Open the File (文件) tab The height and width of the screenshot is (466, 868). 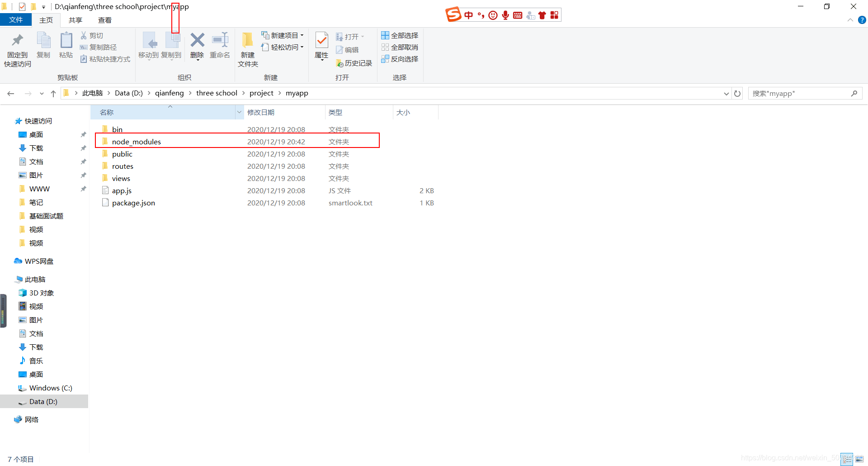coord(16,20)
